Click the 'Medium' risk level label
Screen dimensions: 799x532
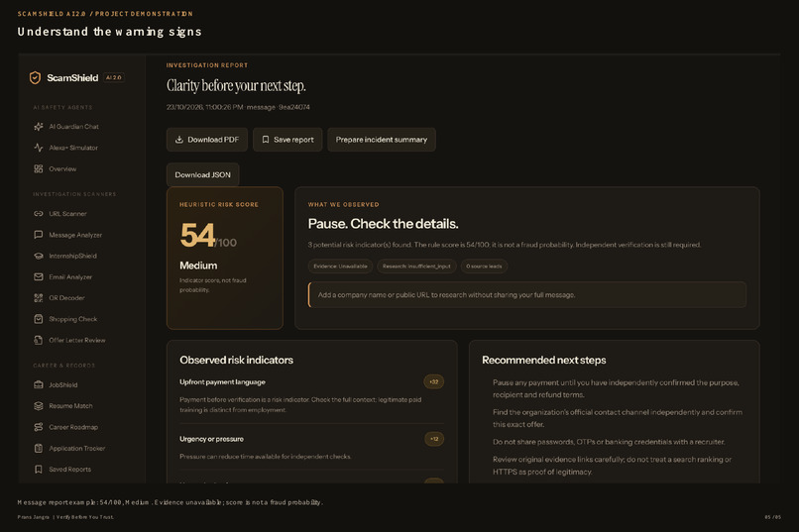(x=198, y=266)
